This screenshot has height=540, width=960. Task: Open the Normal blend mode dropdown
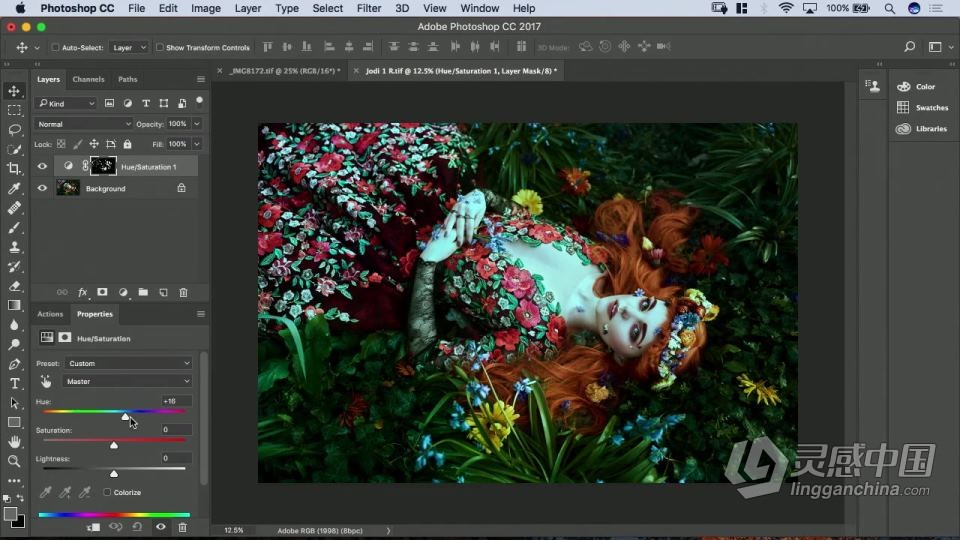click(83, 124)
